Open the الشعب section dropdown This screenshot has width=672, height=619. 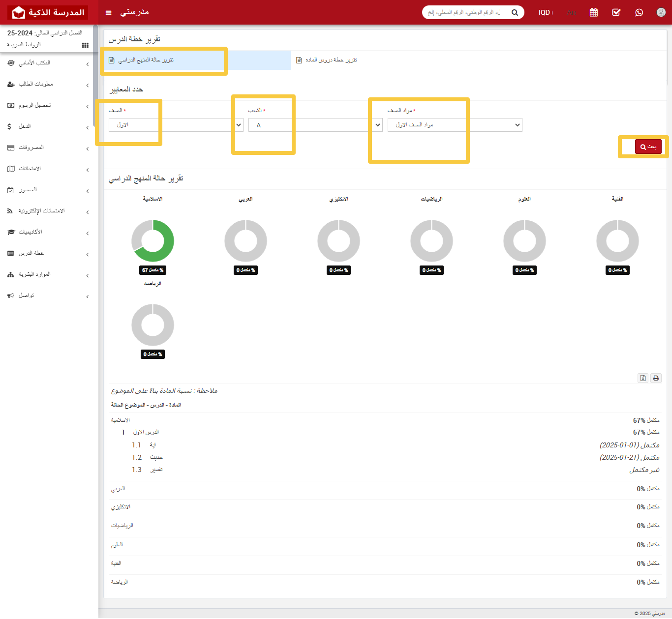coord(315,125)
